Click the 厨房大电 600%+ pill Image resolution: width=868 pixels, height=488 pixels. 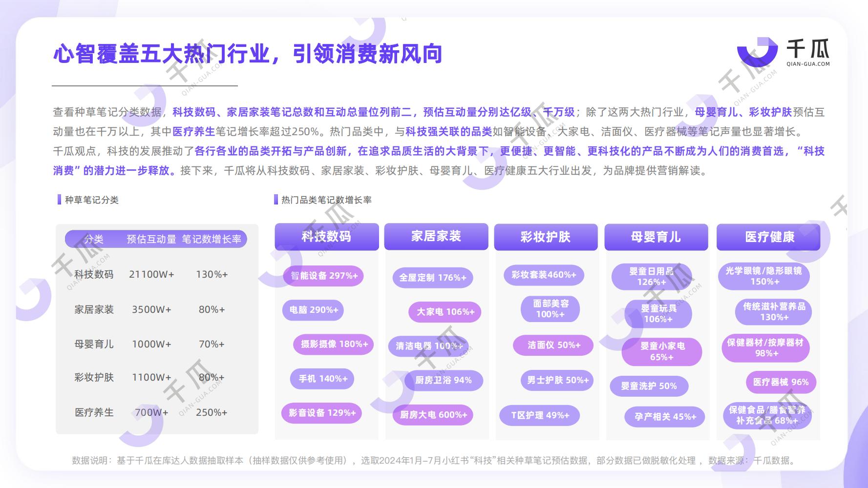433,415
